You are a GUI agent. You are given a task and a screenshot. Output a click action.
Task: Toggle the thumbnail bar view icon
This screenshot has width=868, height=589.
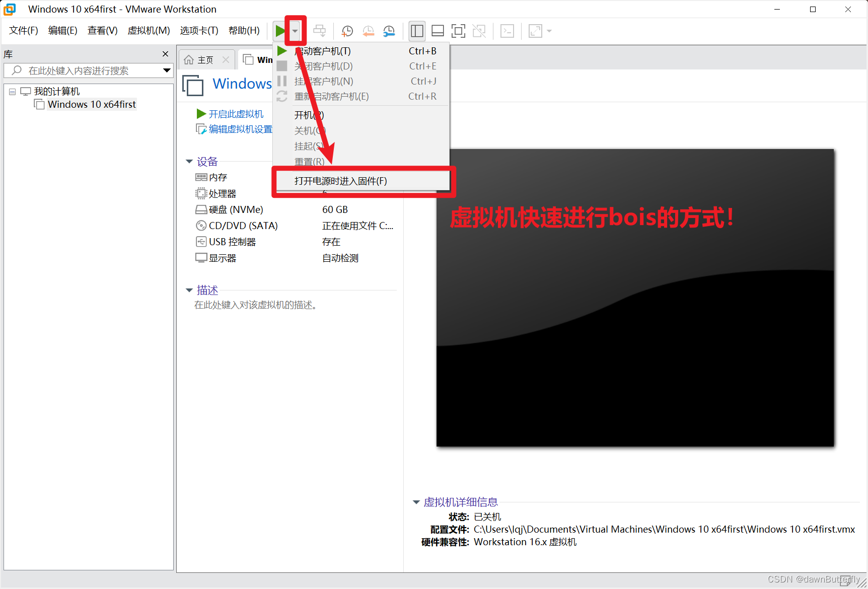[x=438, y=31]
